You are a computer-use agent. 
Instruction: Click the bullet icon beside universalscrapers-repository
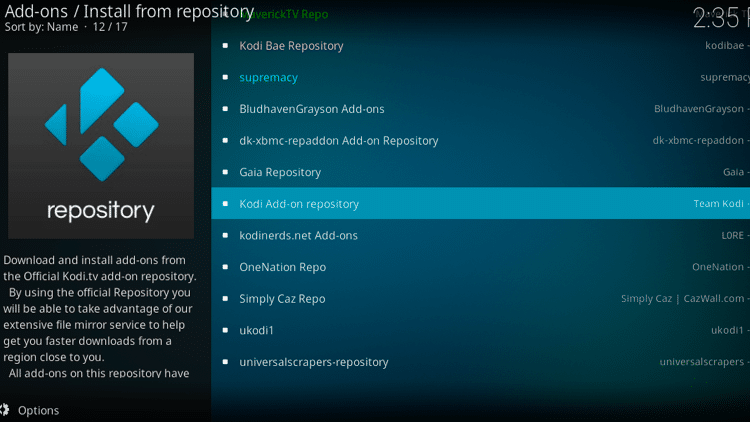[x=225, y=361]
